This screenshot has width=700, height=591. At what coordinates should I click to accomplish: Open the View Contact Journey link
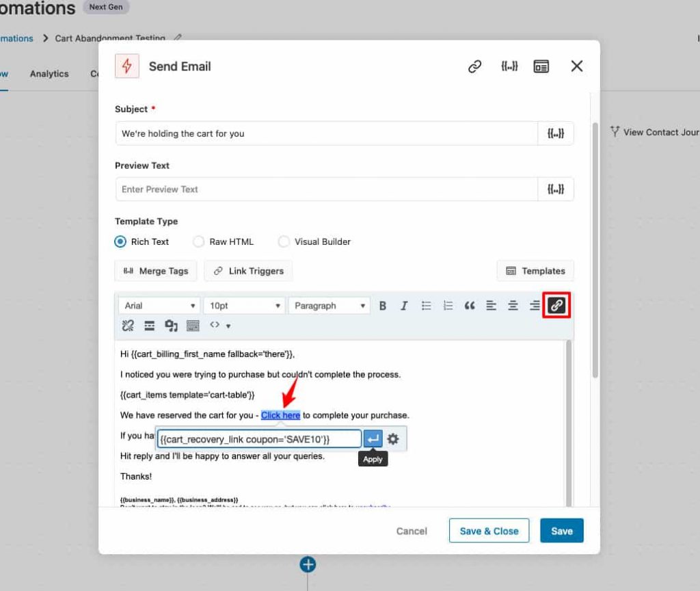pyautogui.click(x=656, y=132)
